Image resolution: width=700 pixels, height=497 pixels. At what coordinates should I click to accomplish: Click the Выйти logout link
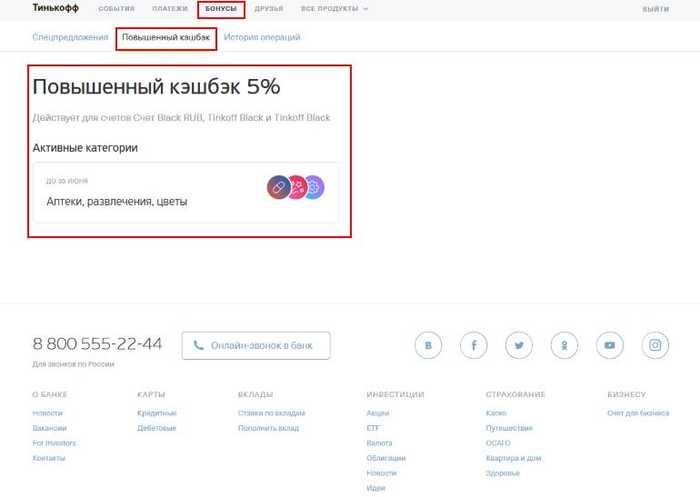point(656,9)
